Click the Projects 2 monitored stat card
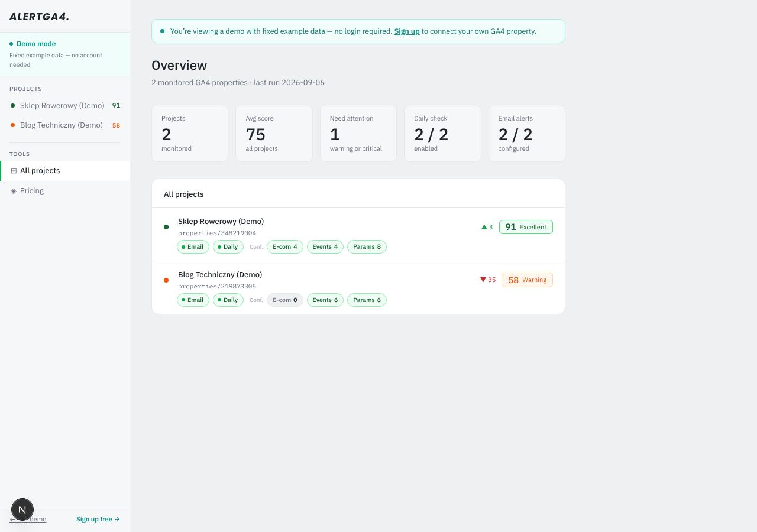 (x=190, y=134)
